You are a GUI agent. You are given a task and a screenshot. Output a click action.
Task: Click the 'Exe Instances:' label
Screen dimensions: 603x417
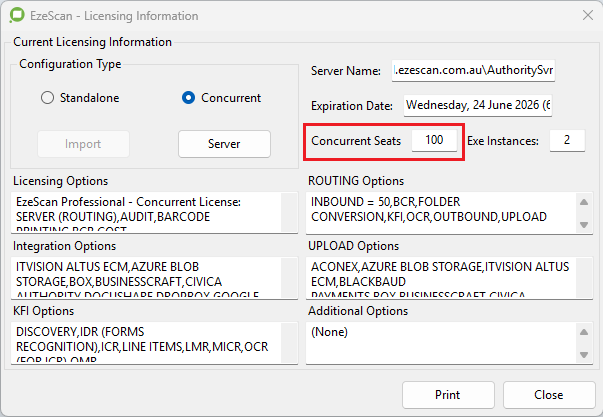click(503, 141)
